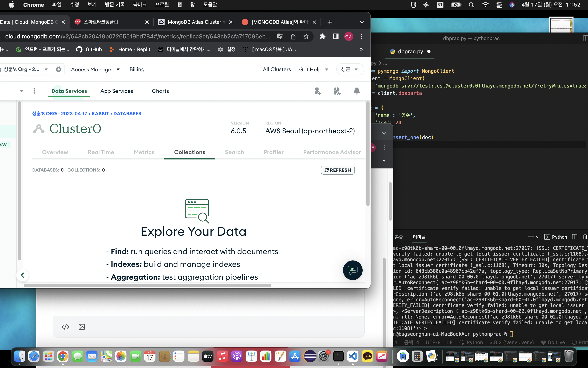Image resolution: width=588 pixels, height=368 pixels.
Task: Click the Atlas page vertical scrollbar
Action: click(x=368, y=154)
